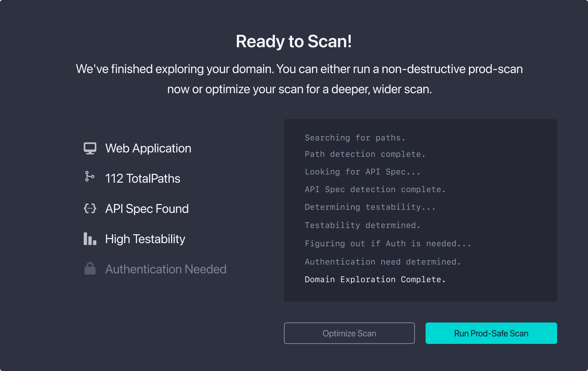The width and height of the screenshot is (588, 371).
Task: Click the 112 TotalPaths text
Action: pyautogui.click(x=143, y=178)
